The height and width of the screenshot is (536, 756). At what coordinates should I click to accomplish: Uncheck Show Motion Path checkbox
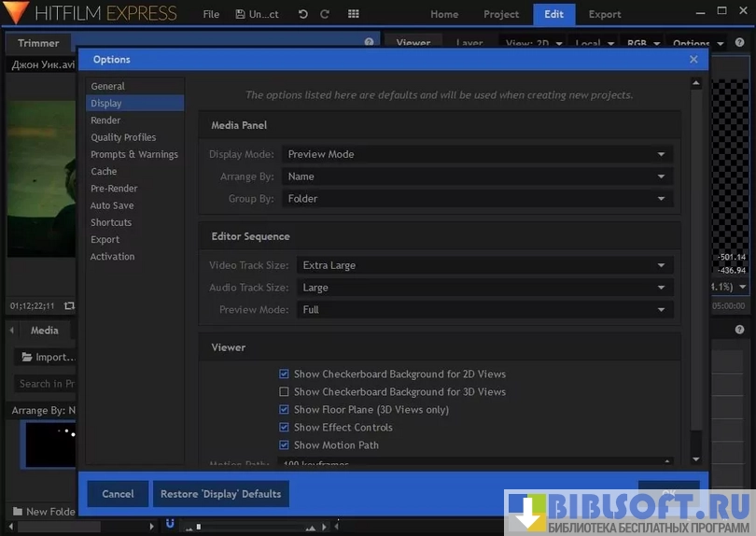284,445
